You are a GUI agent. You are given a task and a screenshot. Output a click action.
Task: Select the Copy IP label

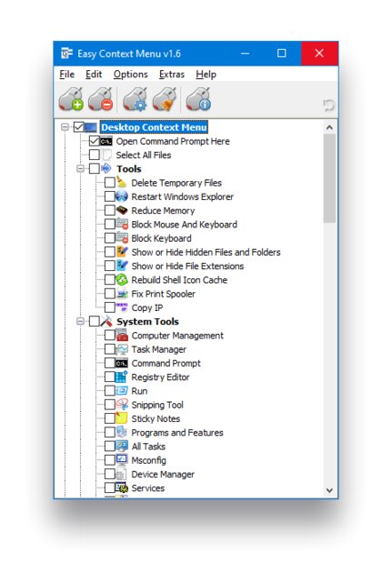point(146,307)
